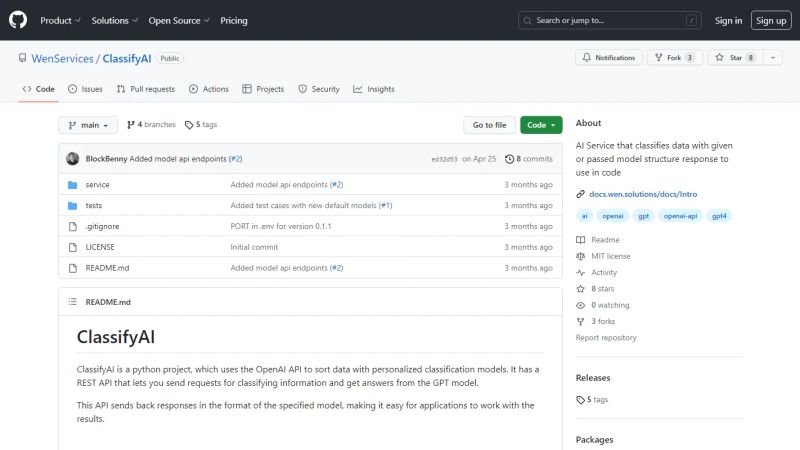The height and width of the screenshot is (450, 800).
Task: Click Report repository
Action: [x=606, y=338]
